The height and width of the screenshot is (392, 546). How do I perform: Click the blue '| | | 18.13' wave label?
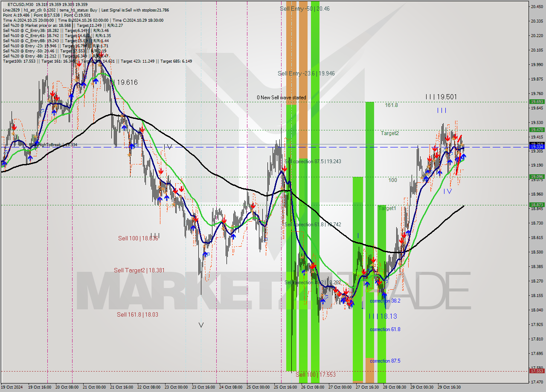pos(383,316)
